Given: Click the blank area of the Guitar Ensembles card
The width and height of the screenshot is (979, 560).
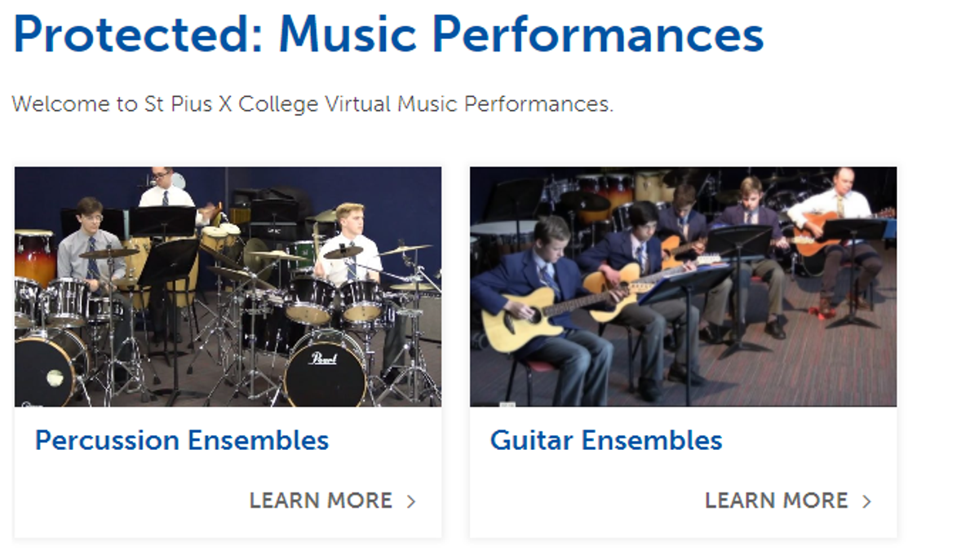Looking at the screenshot, I should pyautogui.click(x=587, y=500).
